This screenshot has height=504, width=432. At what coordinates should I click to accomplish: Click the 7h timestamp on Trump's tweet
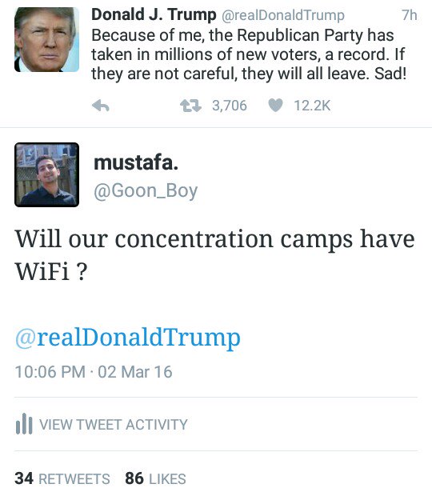[x=410, y=15]
